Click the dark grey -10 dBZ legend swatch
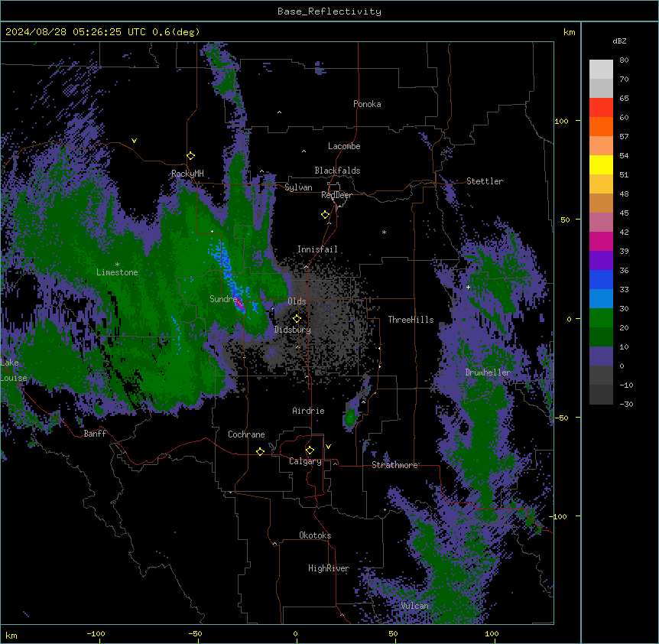Screen dimensions: 659x644 coord(601,395)
